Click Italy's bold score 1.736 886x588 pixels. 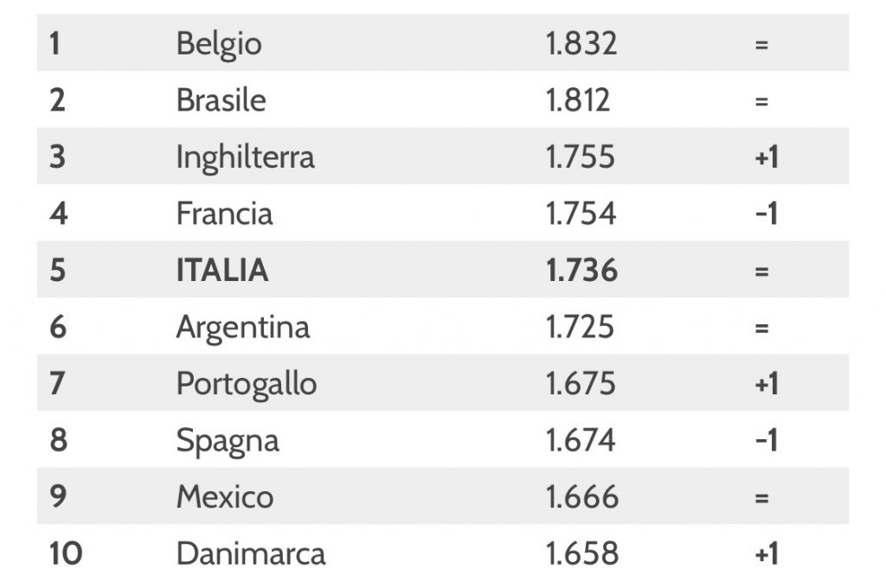[x=581, y=270]
